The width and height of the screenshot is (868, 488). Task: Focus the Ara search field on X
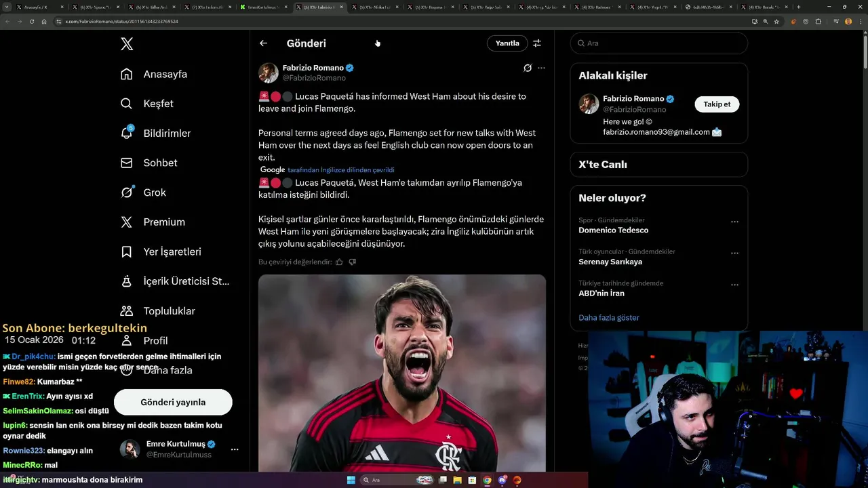[659, 43]
